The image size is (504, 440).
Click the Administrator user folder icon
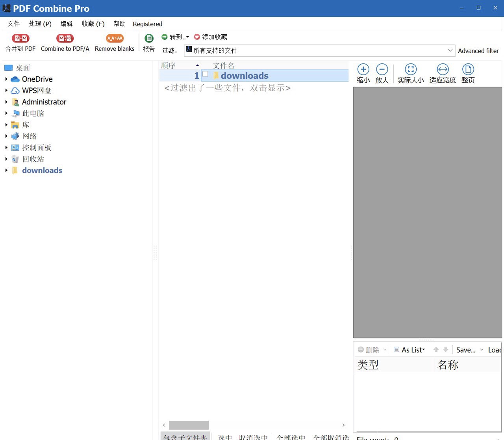(15, 102)
